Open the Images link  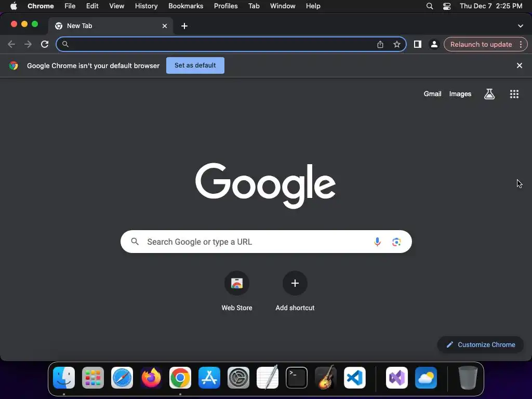[x=460, y=94]
